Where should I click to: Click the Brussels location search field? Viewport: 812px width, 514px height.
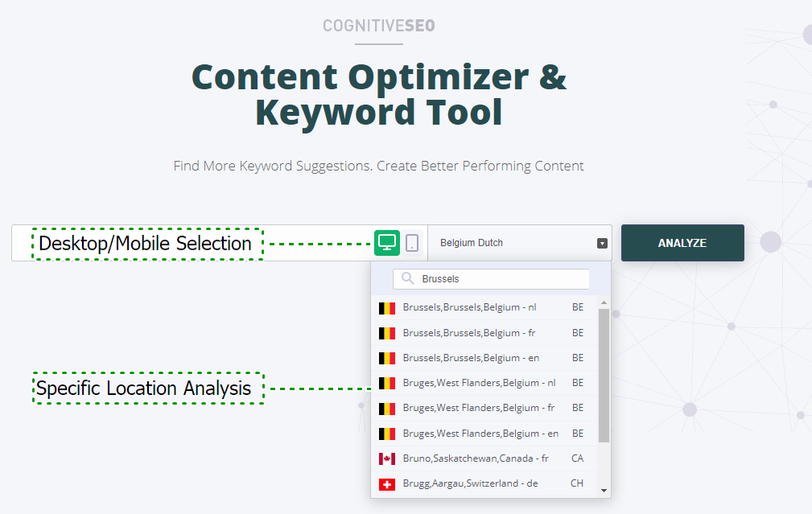491,279
